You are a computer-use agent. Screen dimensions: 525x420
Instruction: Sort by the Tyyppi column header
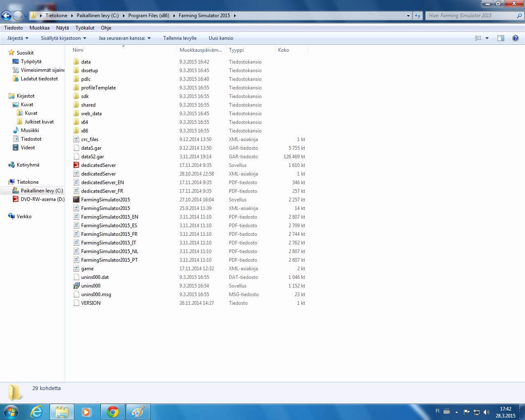(x=251, y=50)
